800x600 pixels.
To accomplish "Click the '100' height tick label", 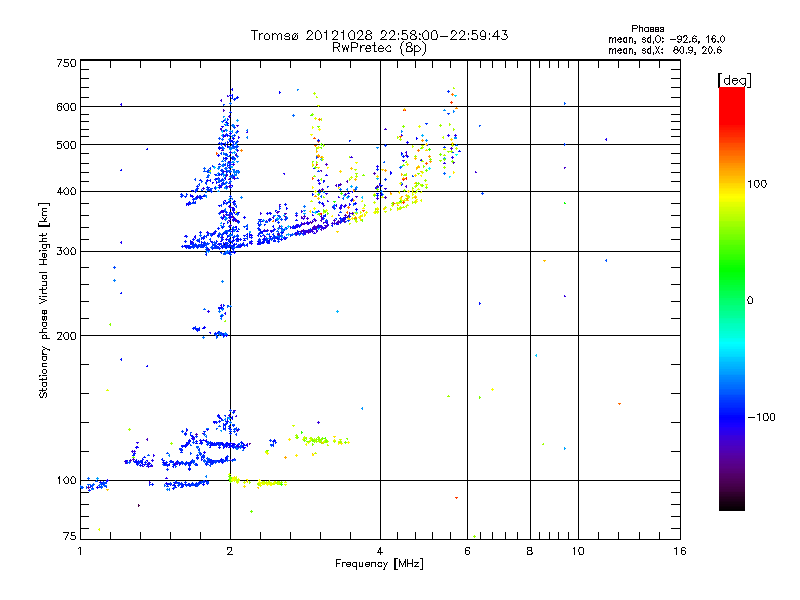I will (66, 480).
